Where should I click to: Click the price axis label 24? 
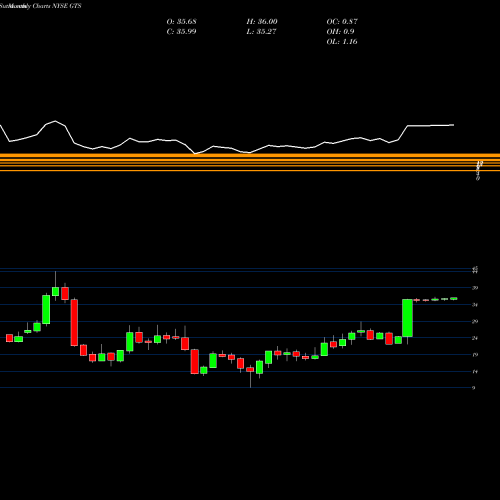(x=475, y=338)
